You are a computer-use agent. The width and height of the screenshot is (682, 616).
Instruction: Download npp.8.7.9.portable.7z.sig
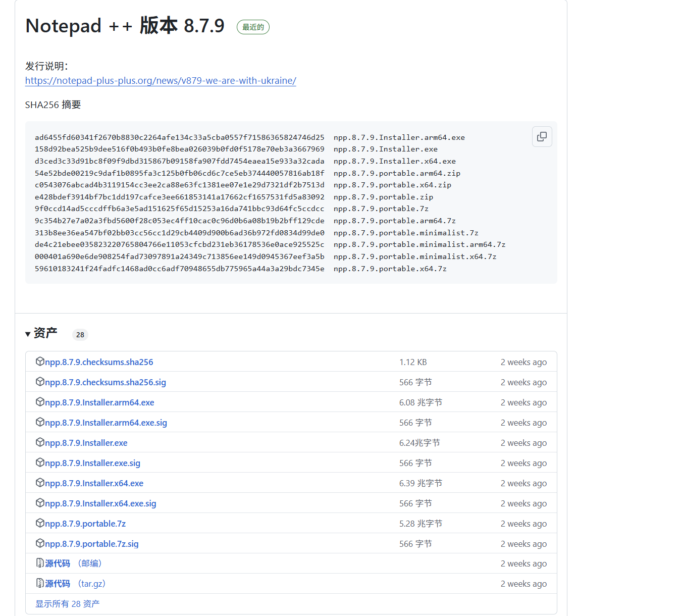(92, 544)
